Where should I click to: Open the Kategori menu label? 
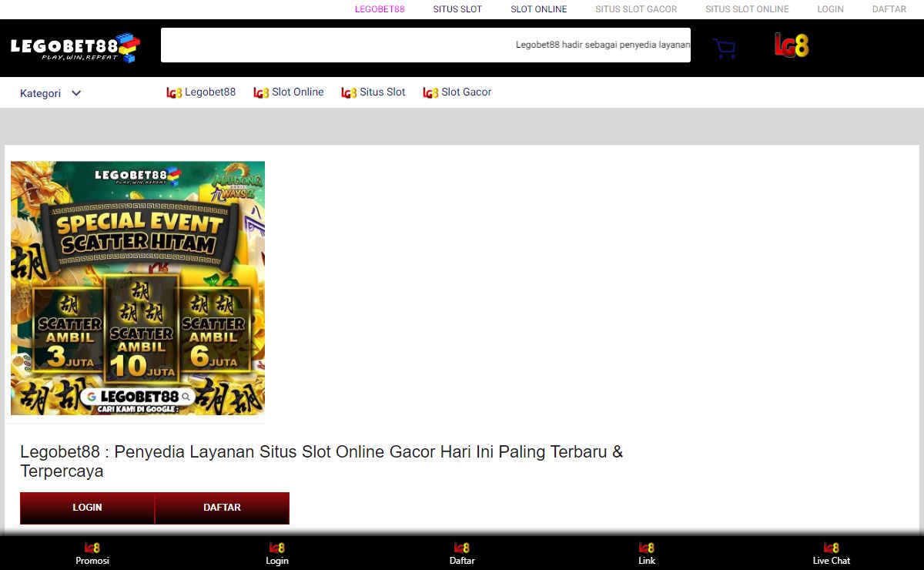coord(40,93)
